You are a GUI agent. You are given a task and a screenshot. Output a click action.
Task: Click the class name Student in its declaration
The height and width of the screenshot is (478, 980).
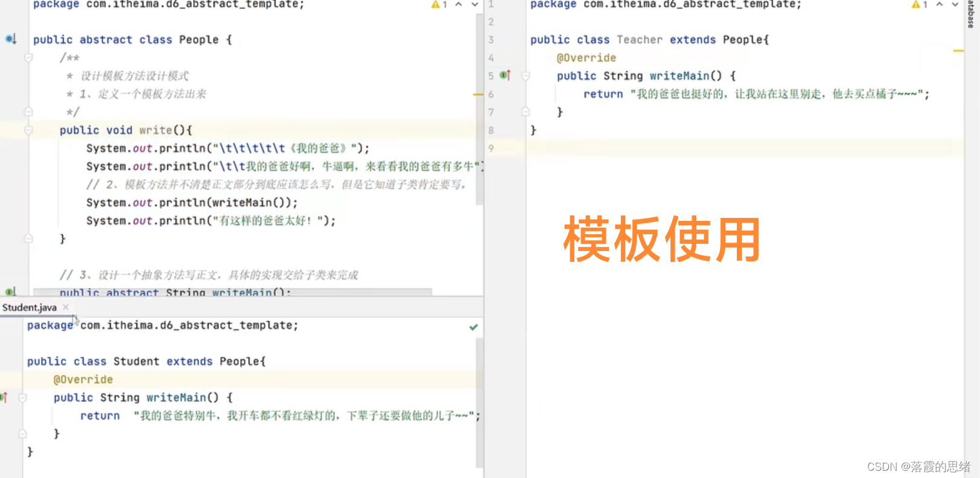point(136,362)
